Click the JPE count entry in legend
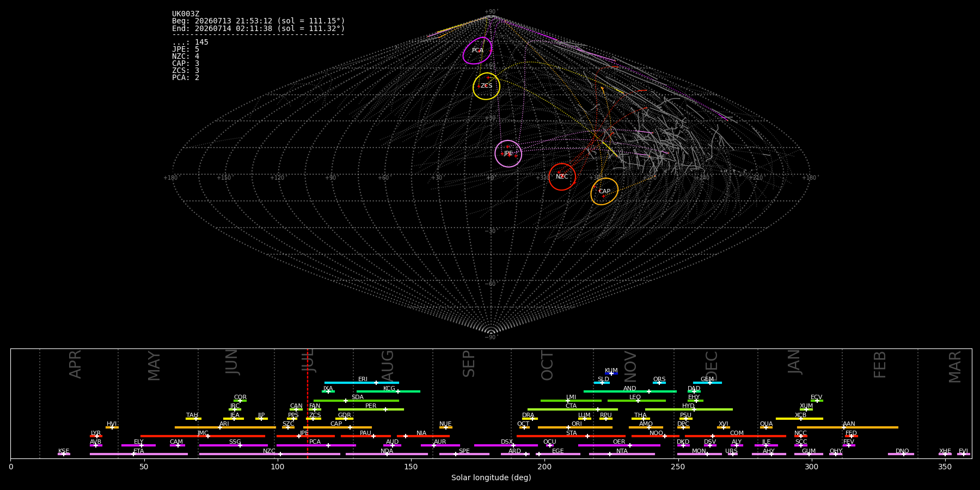This screenshot has height=490, width=980. click(186, 50)
